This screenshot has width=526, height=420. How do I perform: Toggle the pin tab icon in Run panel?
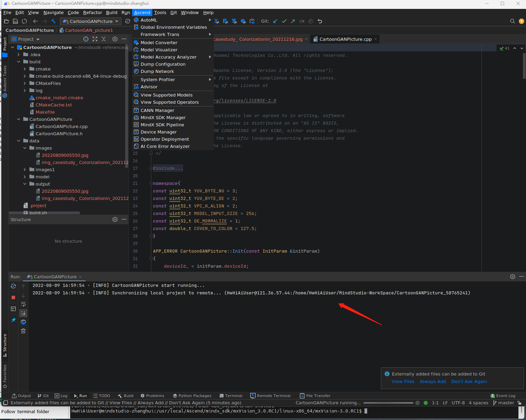(x=13, y=320)
